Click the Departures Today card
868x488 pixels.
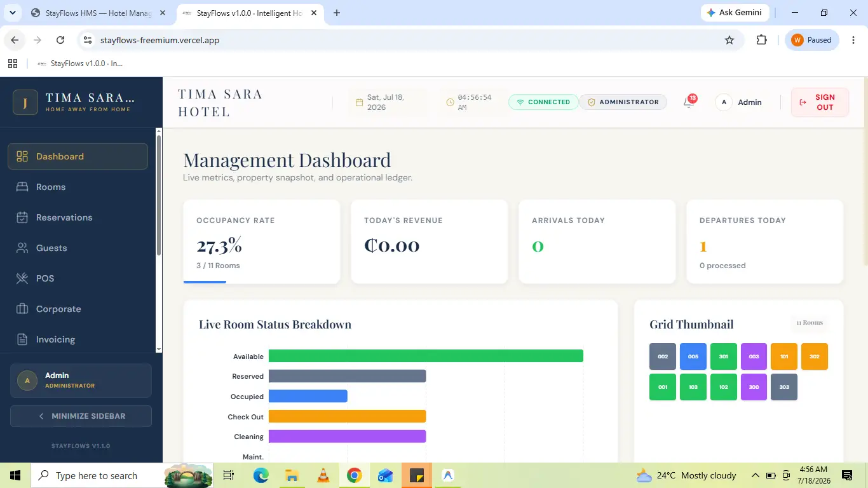(765, 241)
